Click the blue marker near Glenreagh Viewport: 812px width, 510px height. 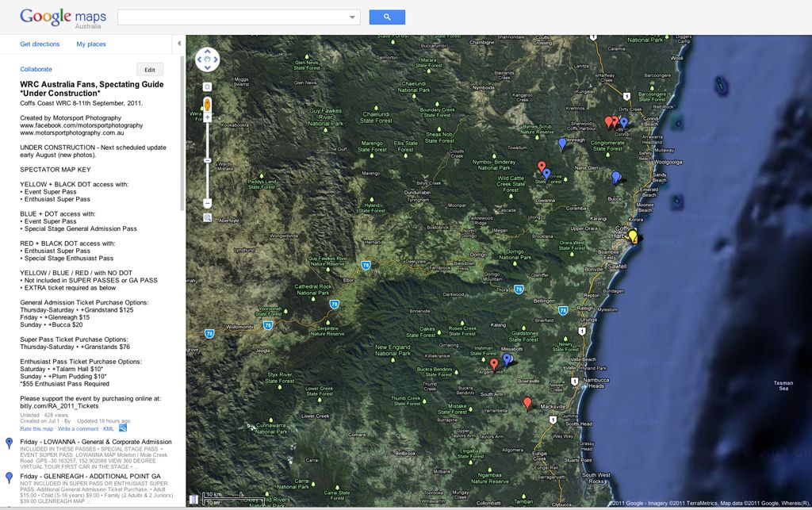[562, 144]
